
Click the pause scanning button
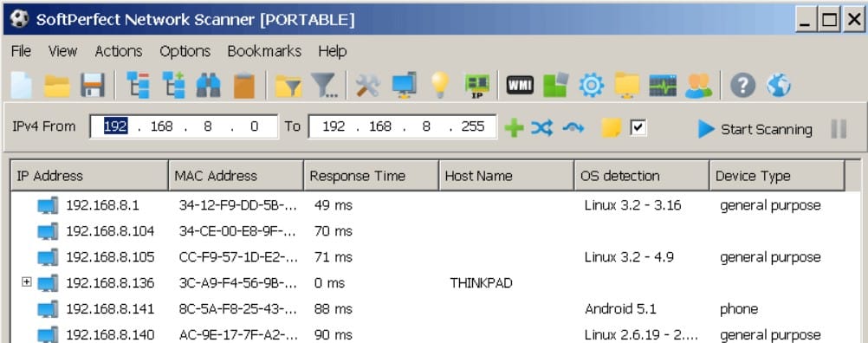coord(839,129)
